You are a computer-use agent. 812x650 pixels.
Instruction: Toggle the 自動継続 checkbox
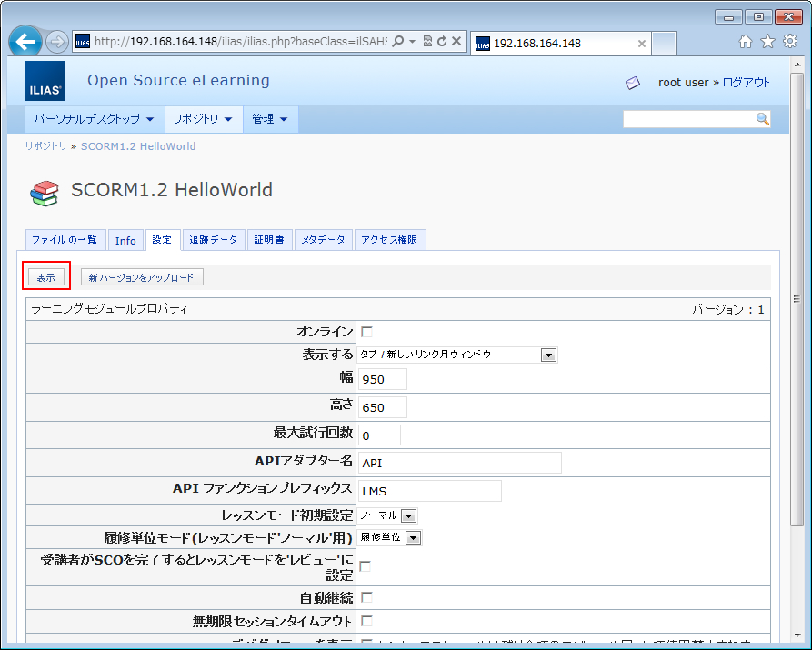[x=366, y=597]
